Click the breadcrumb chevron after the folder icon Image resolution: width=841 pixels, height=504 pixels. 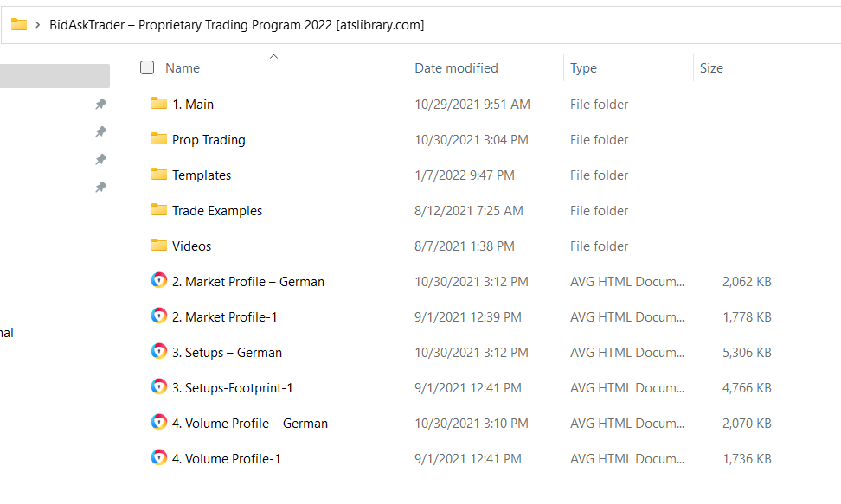pyautogui.click(x=38, y=24)
